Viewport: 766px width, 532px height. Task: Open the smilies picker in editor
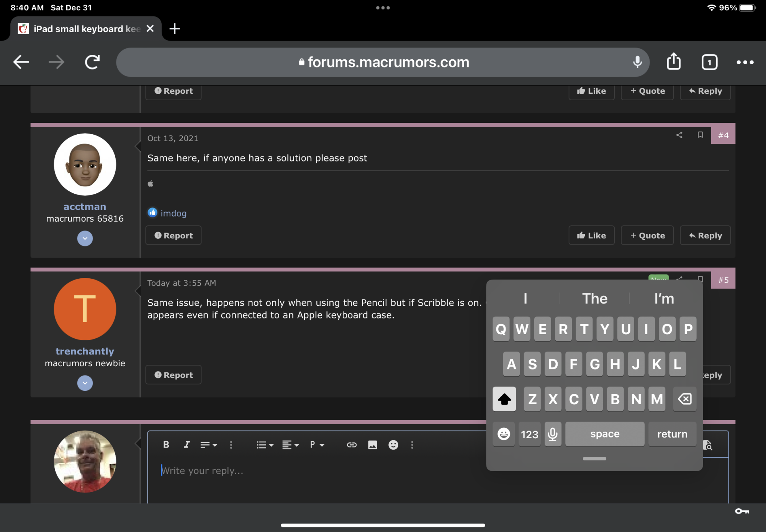click(x=393, y=445)
